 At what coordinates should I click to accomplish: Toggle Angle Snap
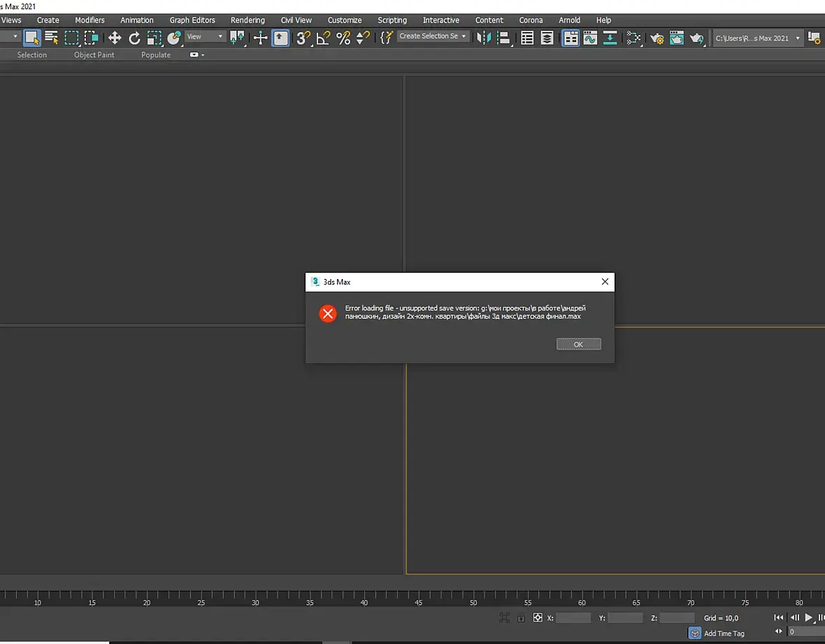pyautogui.click(x=323, y=38)
